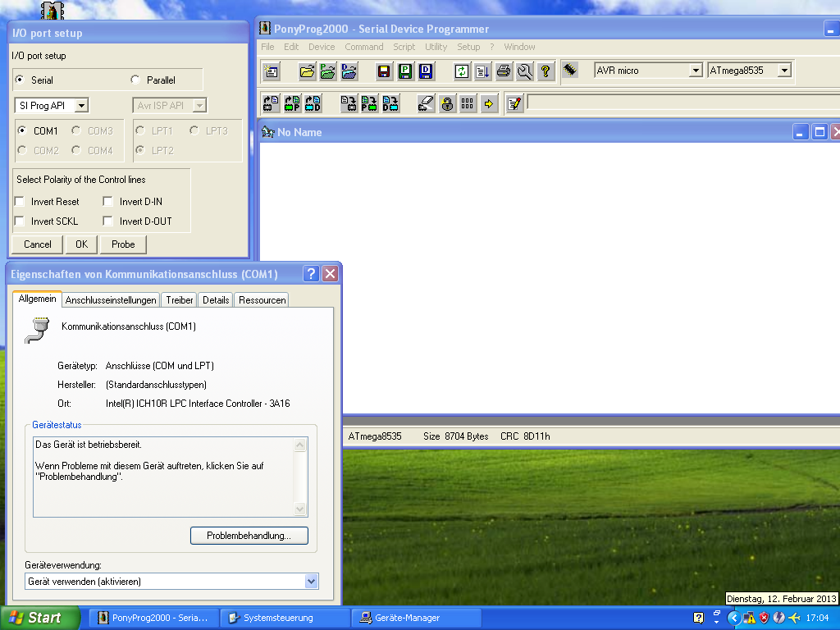840x630 pixels.
Task: Click OK in I/O port setup
Action: pyautogui.click(x=81, y=244)
